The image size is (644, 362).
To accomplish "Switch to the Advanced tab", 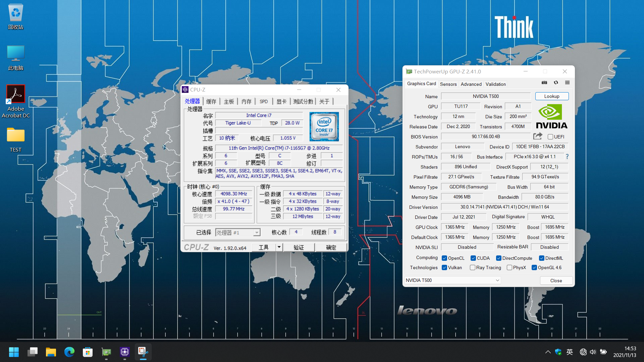I will pyautogui.click(x=471, y=84).
